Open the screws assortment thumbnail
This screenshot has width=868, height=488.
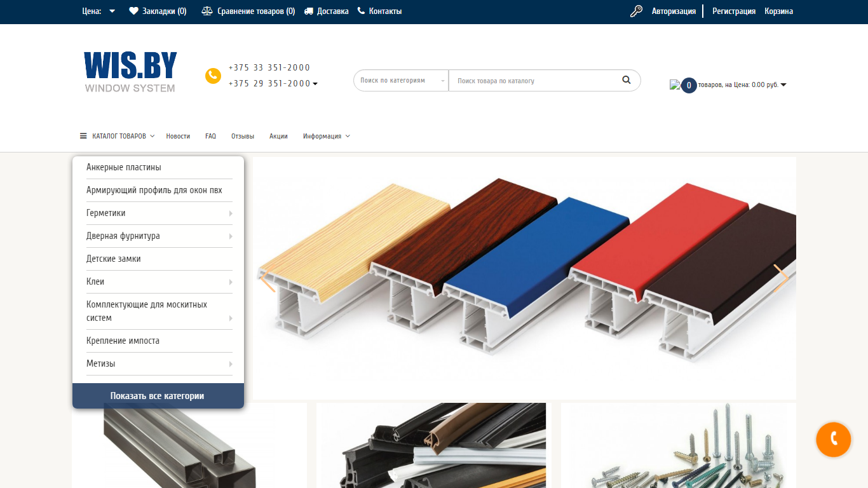point(679,445)
